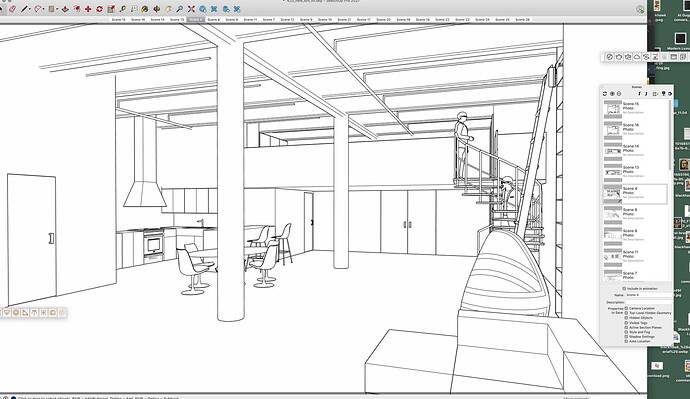Open the signed-in user account icon
690x399 pixels.
[640, 9]
